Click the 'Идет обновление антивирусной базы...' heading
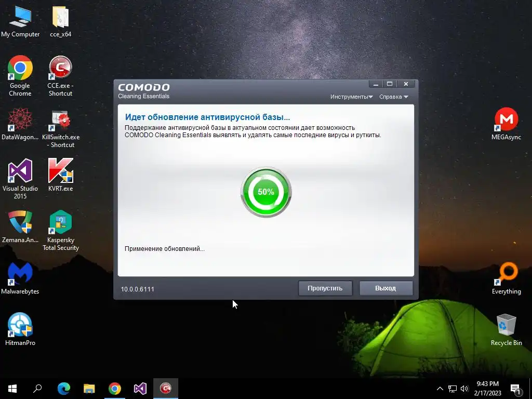This screenshot has width=532, height=399. [207, 117]
